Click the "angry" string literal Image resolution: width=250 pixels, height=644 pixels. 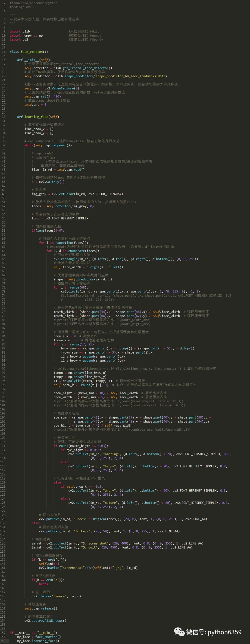[x=109, y=491]
